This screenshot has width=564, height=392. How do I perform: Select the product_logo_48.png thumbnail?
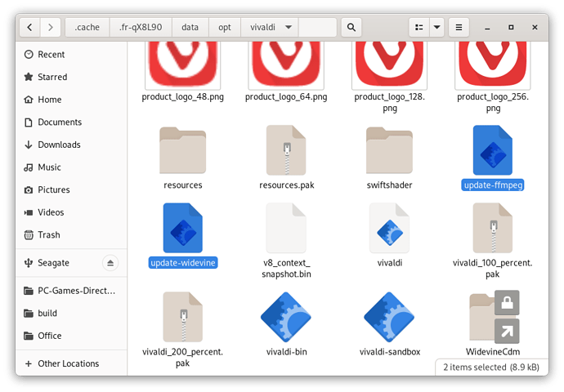(x=183, y=65)
